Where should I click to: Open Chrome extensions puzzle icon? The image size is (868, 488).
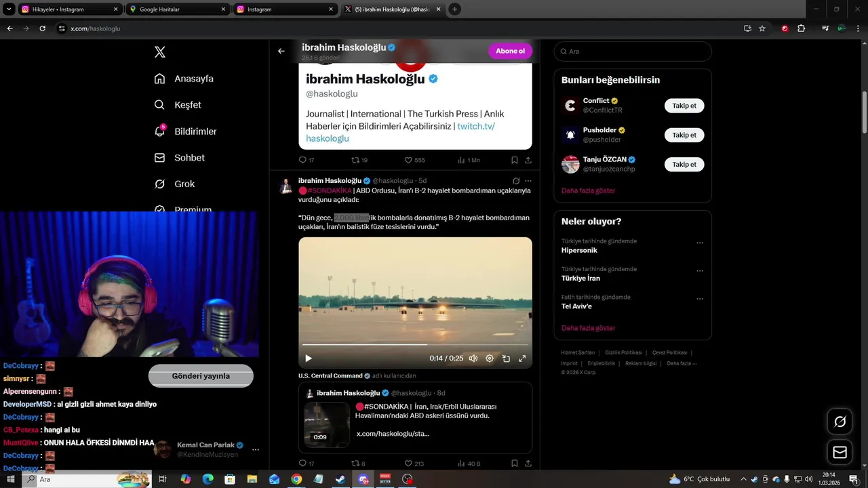tap(801, 28)
